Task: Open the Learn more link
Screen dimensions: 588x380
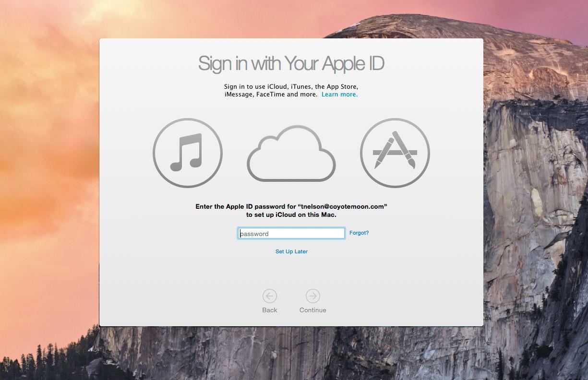Action: coord(339,95)
